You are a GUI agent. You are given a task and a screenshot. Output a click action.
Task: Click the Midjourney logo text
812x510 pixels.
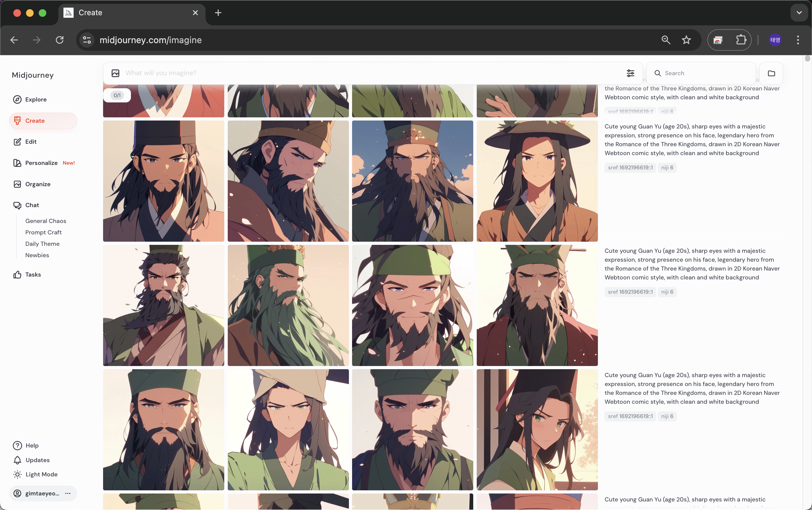coord(33,75)
